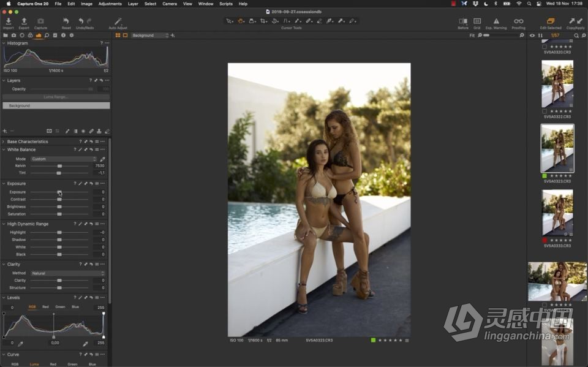This screenshot has height=367, width=588.
Task: Click the Reset adjustments icon
Action: [66, 21]
